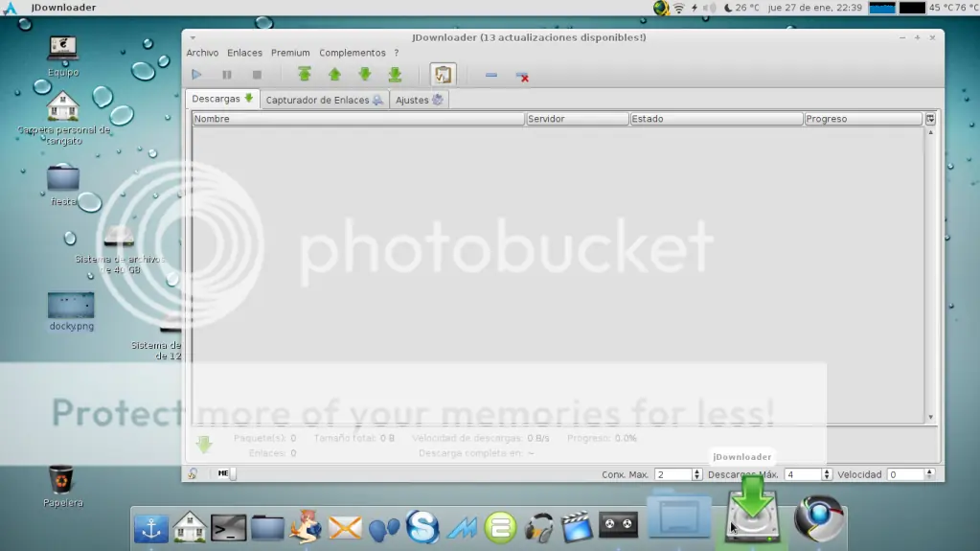Screen dimensions: 980x551
Task: Open cassette tape app in dock
Action: (619, 525)
